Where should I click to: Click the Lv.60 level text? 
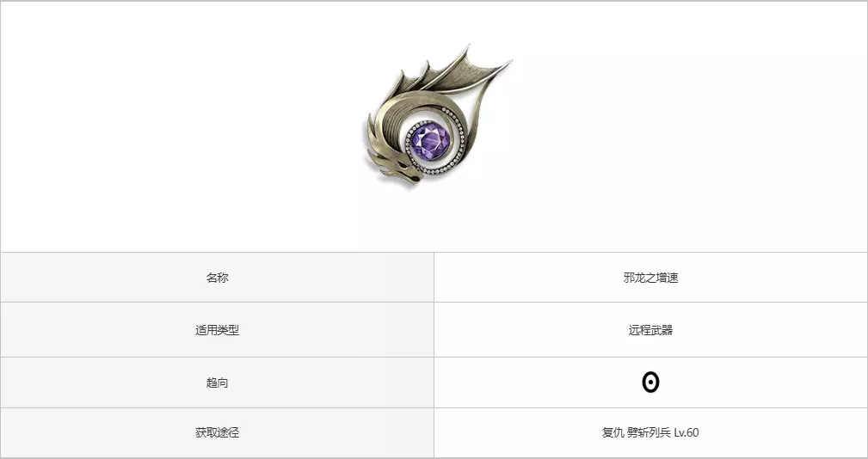tap(686, 432)
